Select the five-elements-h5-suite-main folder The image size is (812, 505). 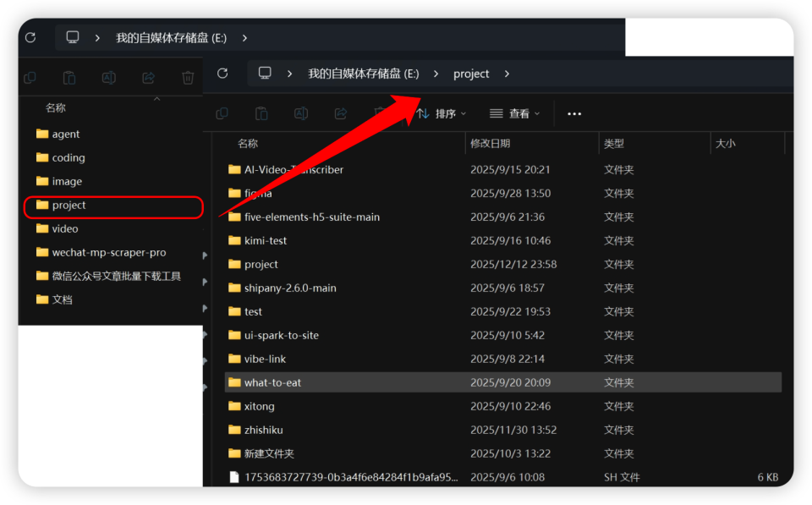click(x=312, y=217)
